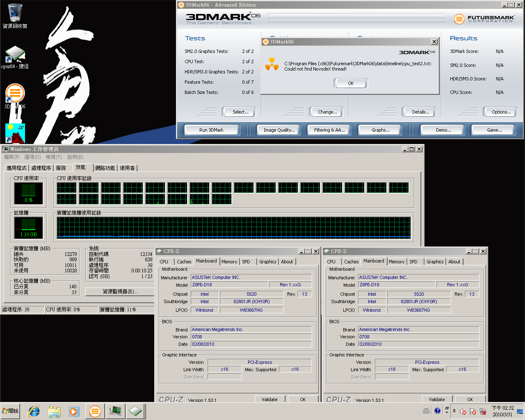Select the cpuz64 desktop shortcut
The image size is (525, 420).
click(x=15, y=57)
